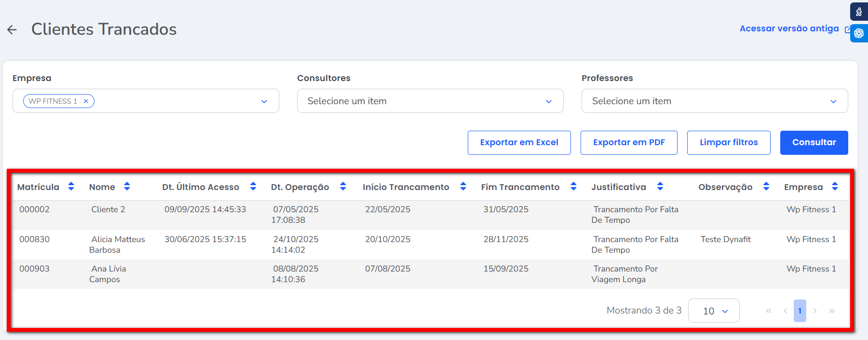Open the Empresa filter dropdown
The width and height of the screenshot is (868, 340).
tap(264, 101)
